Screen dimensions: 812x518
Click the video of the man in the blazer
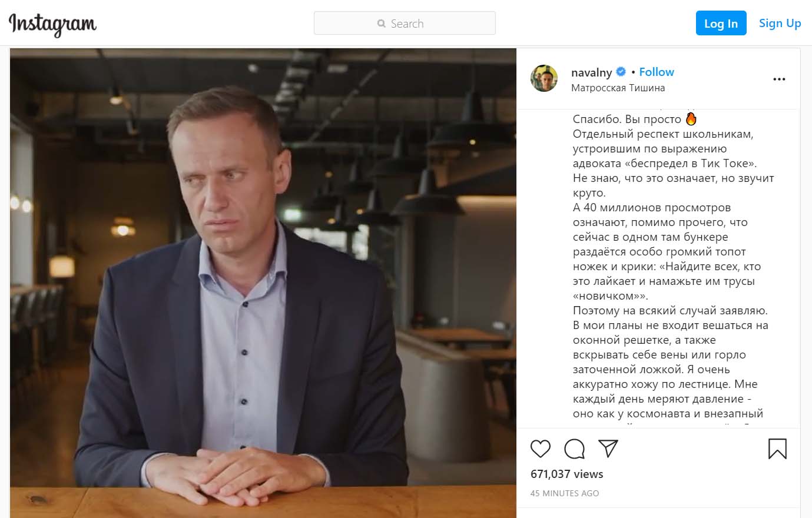pos(263,283)
